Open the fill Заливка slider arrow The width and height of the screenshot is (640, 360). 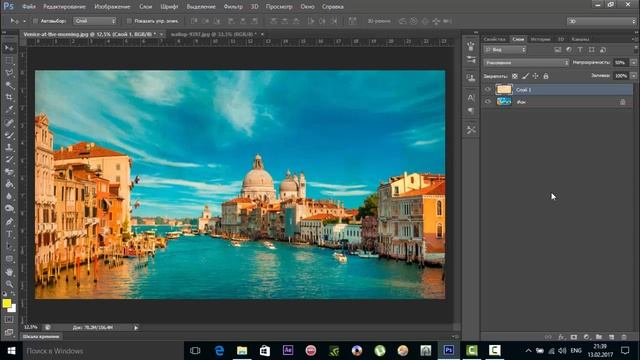633,76
